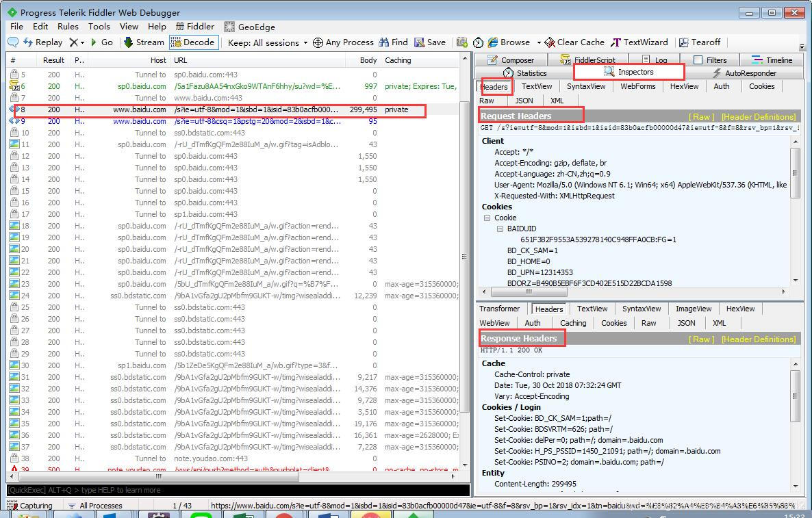Tearoff the inspectors panel

coord(700,42)
